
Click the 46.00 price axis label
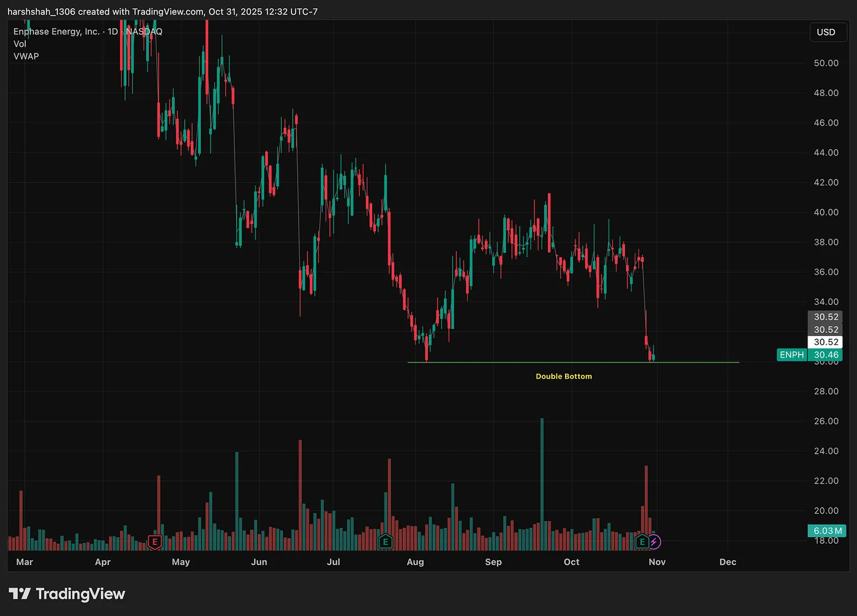click(x=826, y=122)
